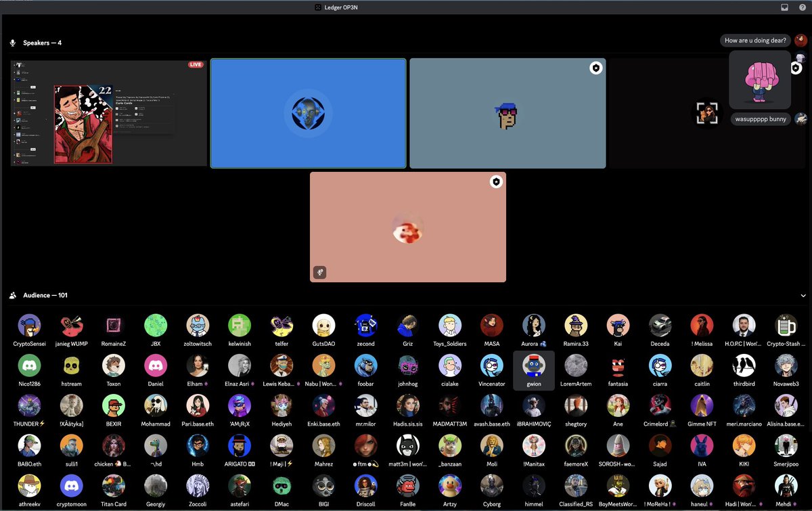Open Nico1286's default Discord avatar
Screen dimensions: 812x511
pos(29,365)
